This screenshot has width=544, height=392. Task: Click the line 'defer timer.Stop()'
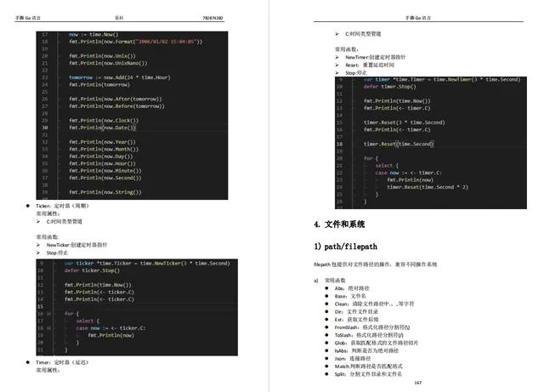pos(390,87)
